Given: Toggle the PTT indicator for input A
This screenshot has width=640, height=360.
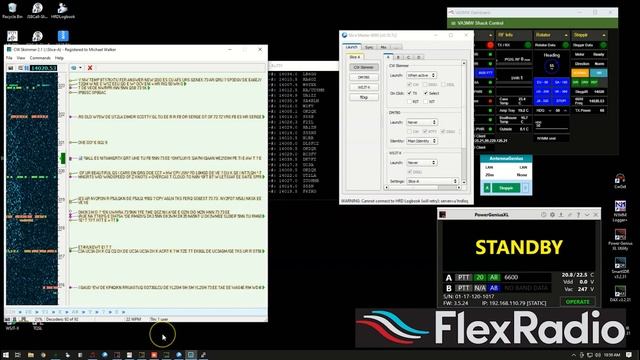Looking at the screenshot, I should (x=463, y=278).
